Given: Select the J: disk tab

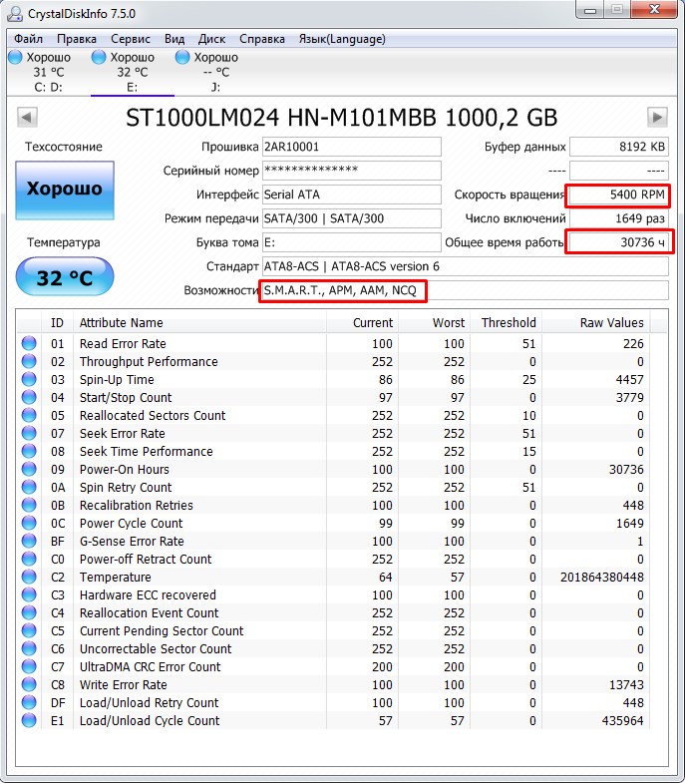Looking at the screenshot, I should pos(215,72).
